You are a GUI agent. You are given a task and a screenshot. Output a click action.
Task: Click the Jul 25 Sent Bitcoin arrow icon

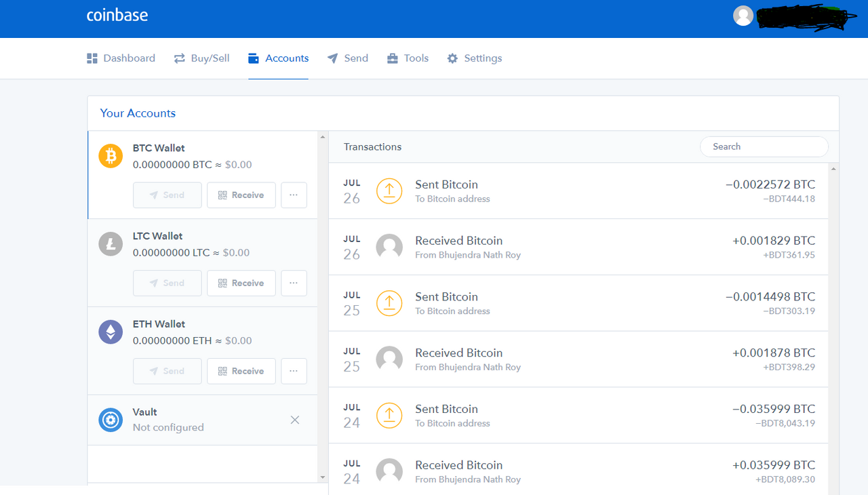pos(389,303)
